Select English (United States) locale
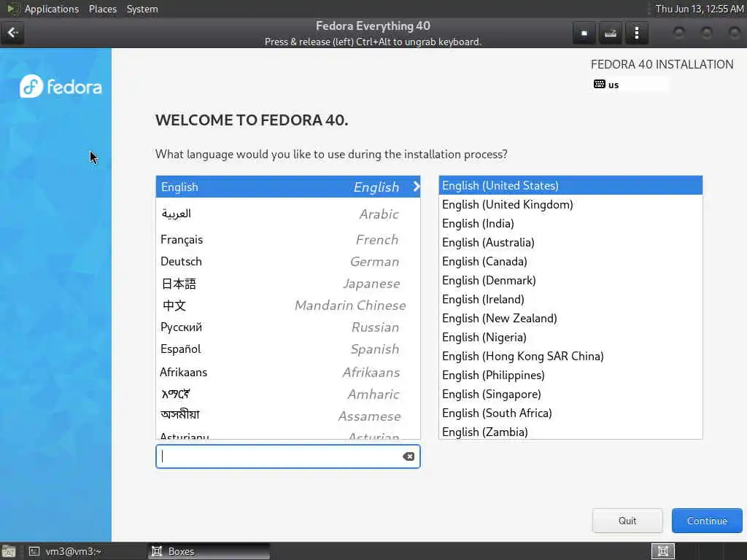Image resolution: width=747 pixels, height=560 pixels. (x=570, y=185)
